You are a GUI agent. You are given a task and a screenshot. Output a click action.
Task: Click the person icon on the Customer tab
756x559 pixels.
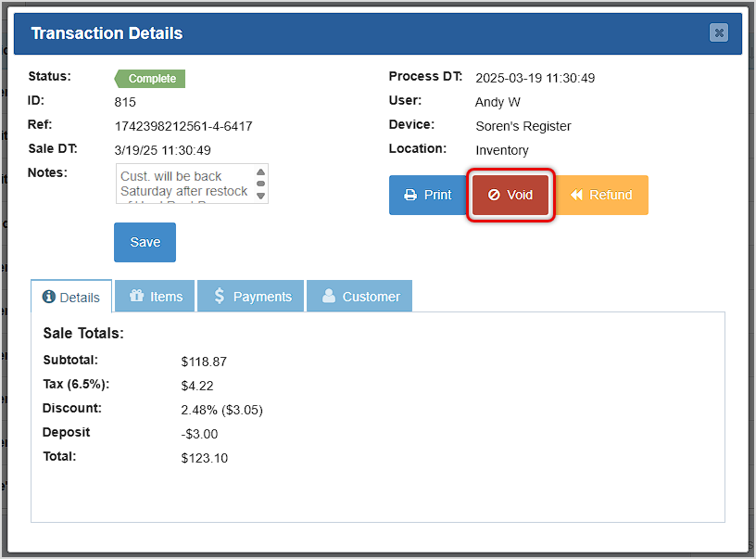click(330, 296)
